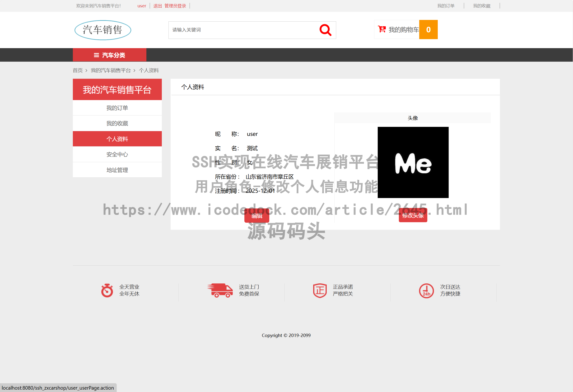Click the 正品承诺 shield icon
This screenshot has width=573, height=392.
click(x=320, y=291)
